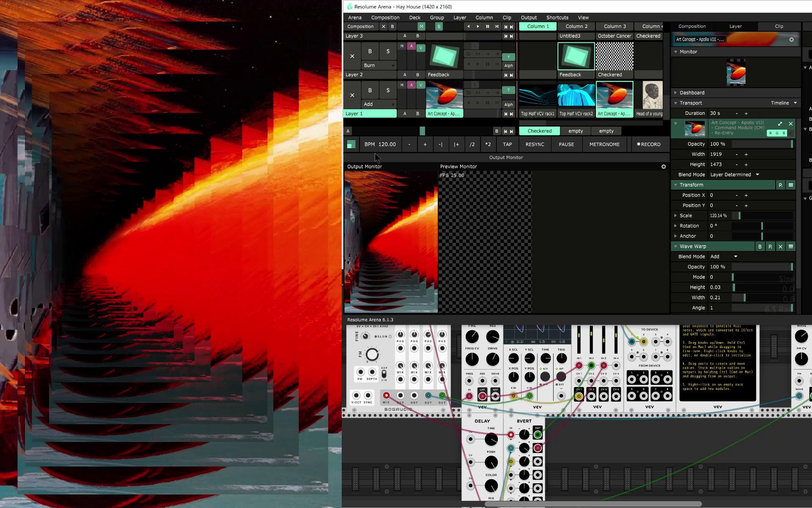Open Output Monitor settings gear
This screenshot has height=508, width=812.
[x=664, y=166]
